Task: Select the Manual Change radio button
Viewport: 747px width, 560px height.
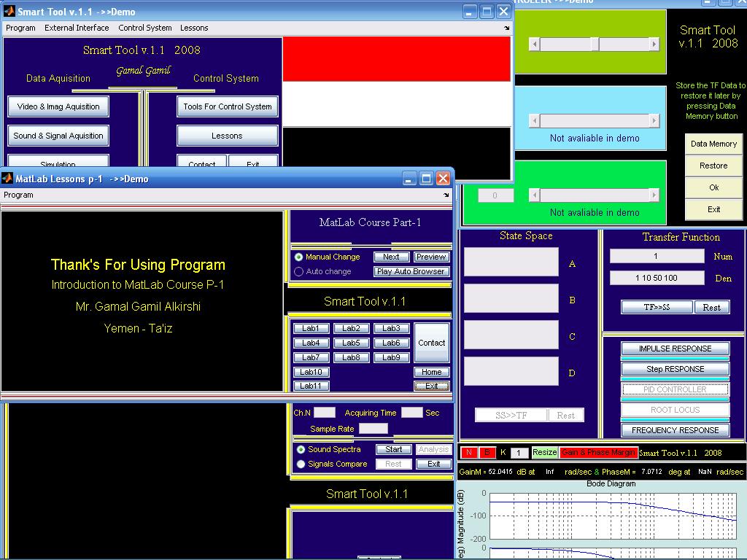Action: (298, 257)
